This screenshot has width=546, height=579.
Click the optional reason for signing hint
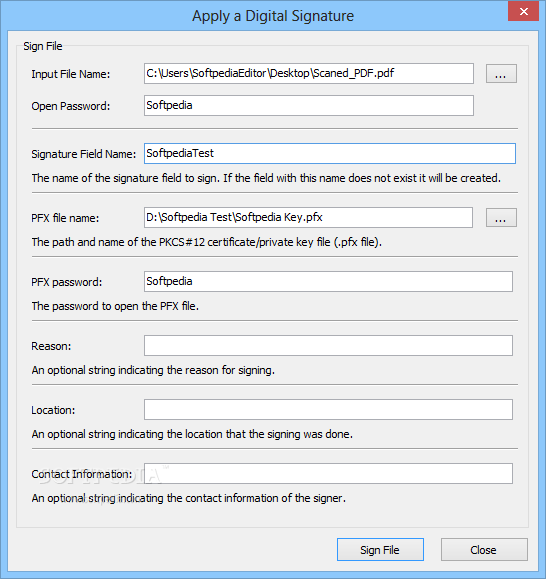(x=153, y=370)
